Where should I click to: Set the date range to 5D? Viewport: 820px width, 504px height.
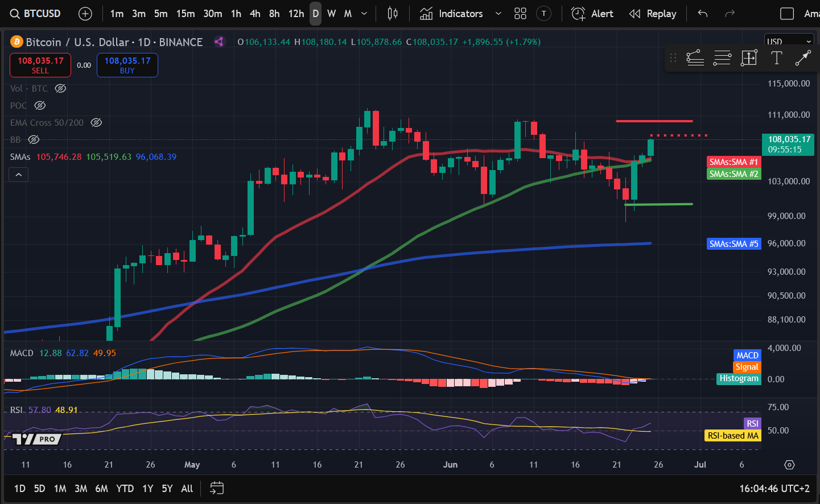pos(39,489)
